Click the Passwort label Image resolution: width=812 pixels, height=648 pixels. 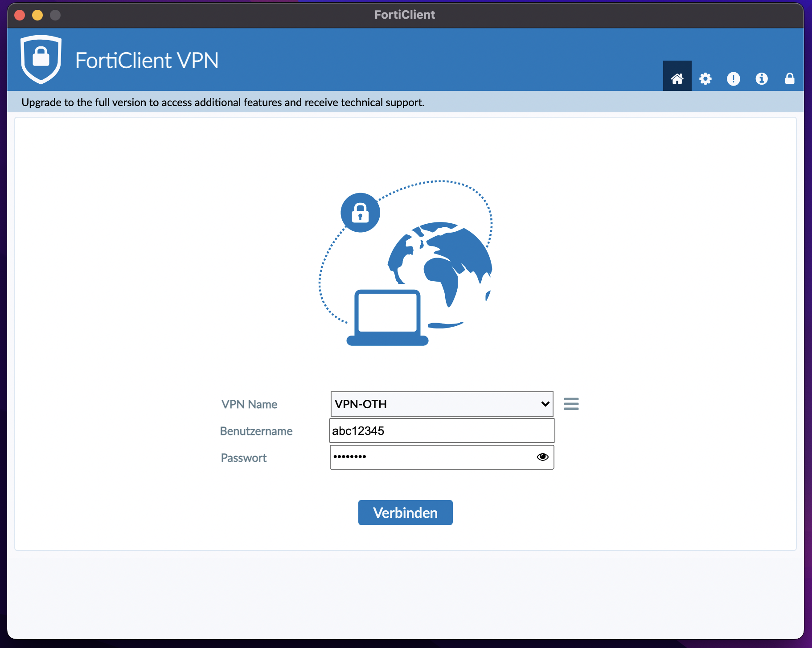244,458
